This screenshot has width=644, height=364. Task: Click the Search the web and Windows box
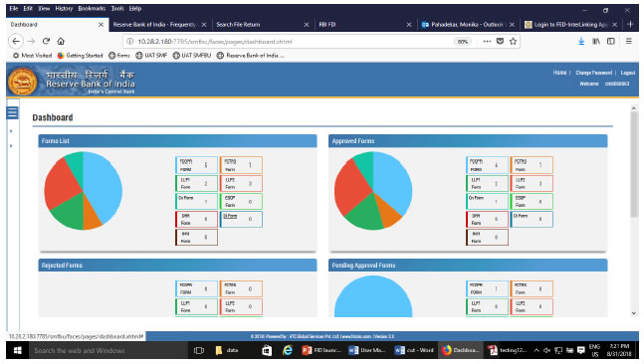pyautogui.click(x=107, y=350)
